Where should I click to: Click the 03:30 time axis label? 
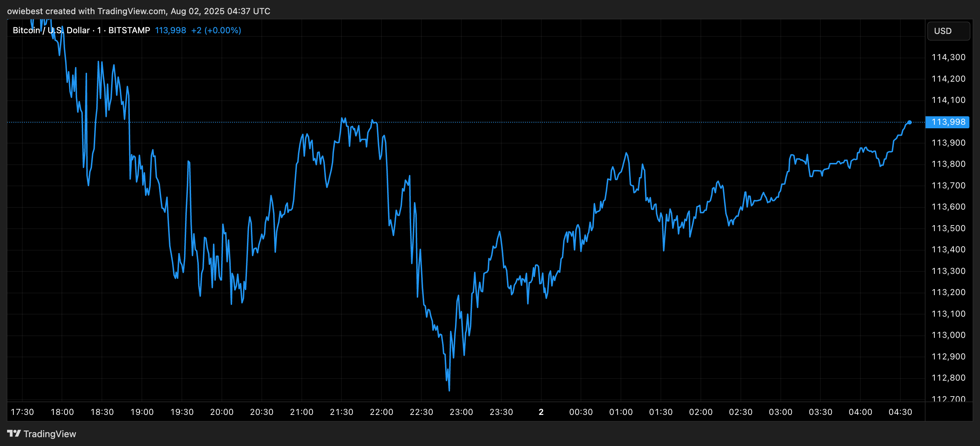pyautogui.click(x=821, y=412)
